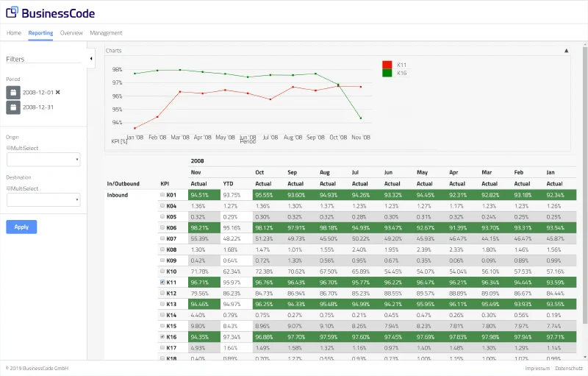Check the K01 KPI checkbox
Viewport: 588px width, 376px height.
point(162,195)
